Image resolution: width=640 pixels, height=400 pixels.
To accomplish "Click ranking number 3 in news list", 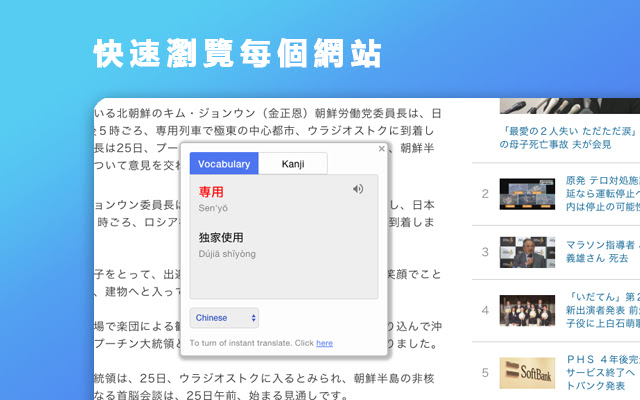I will 485,252.
